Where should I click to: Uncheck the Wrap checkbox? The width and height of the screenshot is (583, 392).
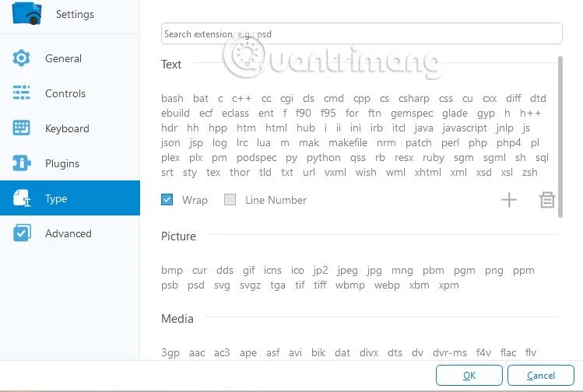pyautogui.click(x=167, y=200)
